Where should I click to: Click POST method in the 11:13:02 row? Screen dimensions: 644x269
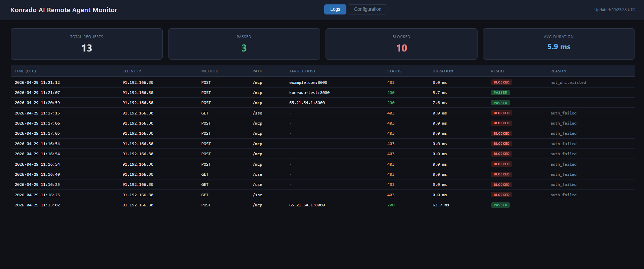[206, 205]
